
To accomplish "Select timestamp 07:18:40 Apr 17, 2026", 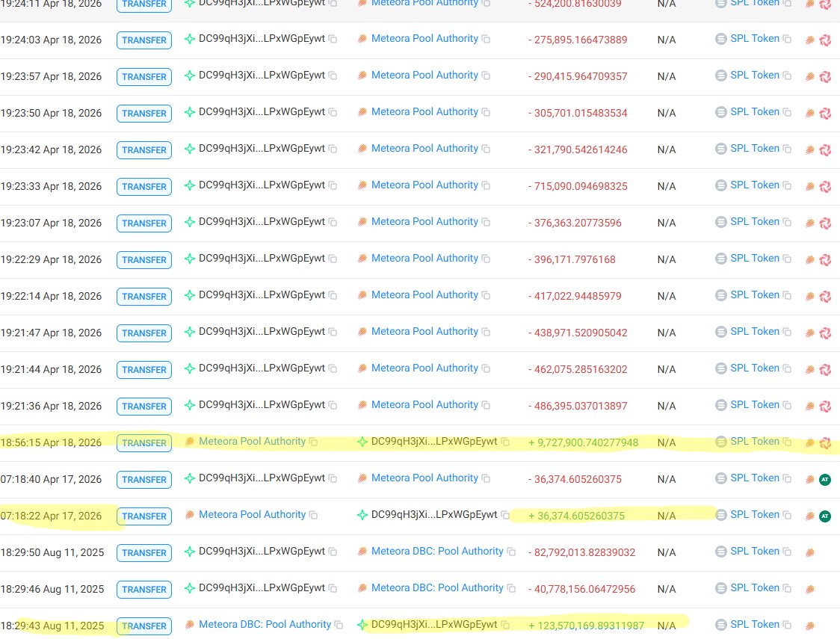I will pyautogui.click(x=51, y=479).
